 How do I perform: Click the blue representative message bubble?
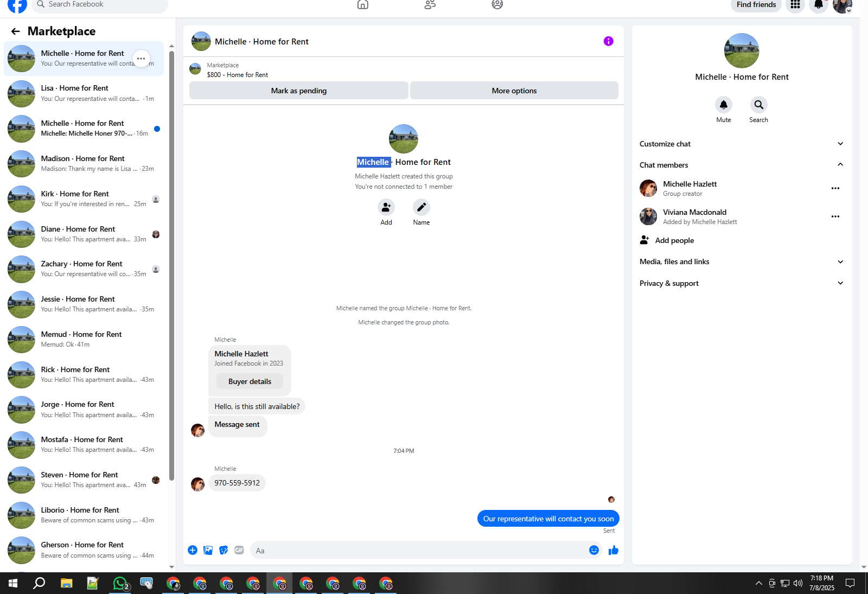[548, 519]
